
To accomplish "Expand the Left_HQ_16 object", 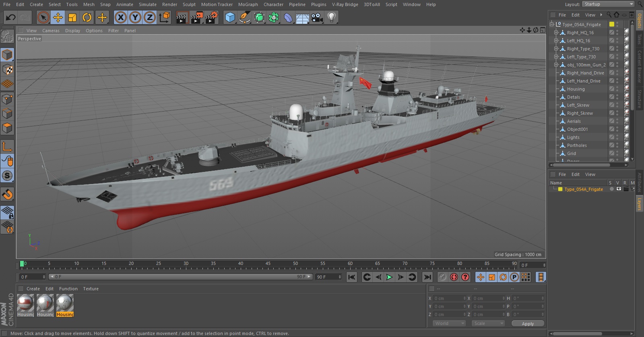I will (x=556, y=41).
